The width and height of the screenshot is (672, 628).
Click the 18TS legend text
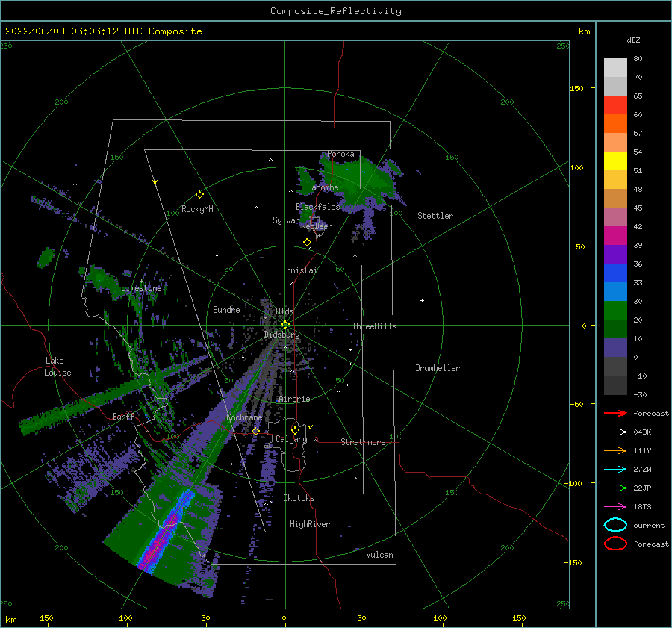[642, 507]
